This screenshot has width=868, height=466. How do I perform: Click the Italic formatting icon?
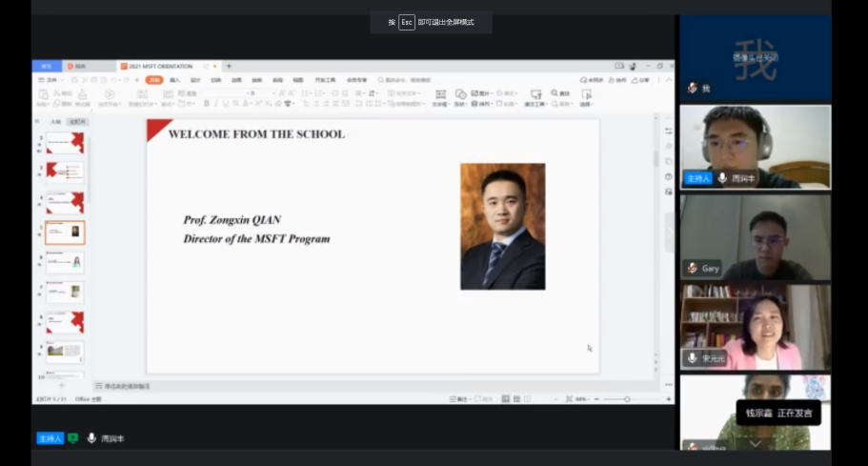216,103
